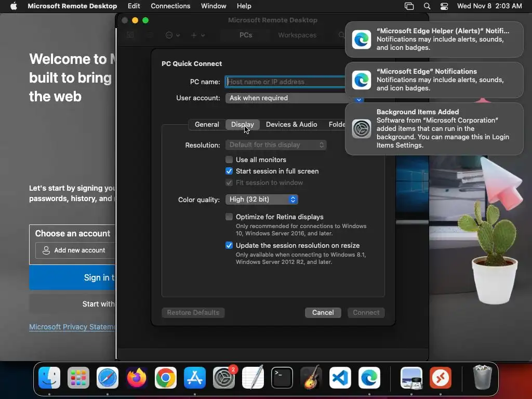Open the Connections menu
Image resolution: width=532 pixels, height=399 pixels.
click(x=170, y=6)
